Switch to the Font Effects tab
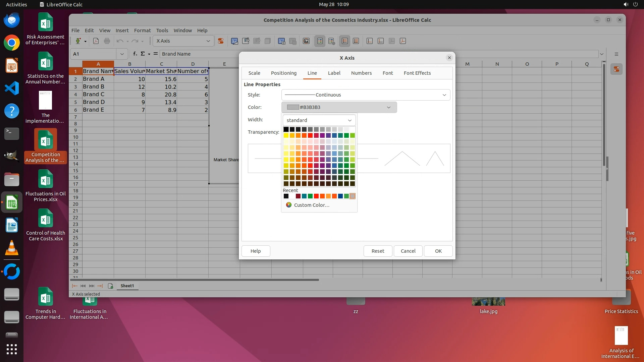This screenshot has height=362, width=644. point(417,73)
